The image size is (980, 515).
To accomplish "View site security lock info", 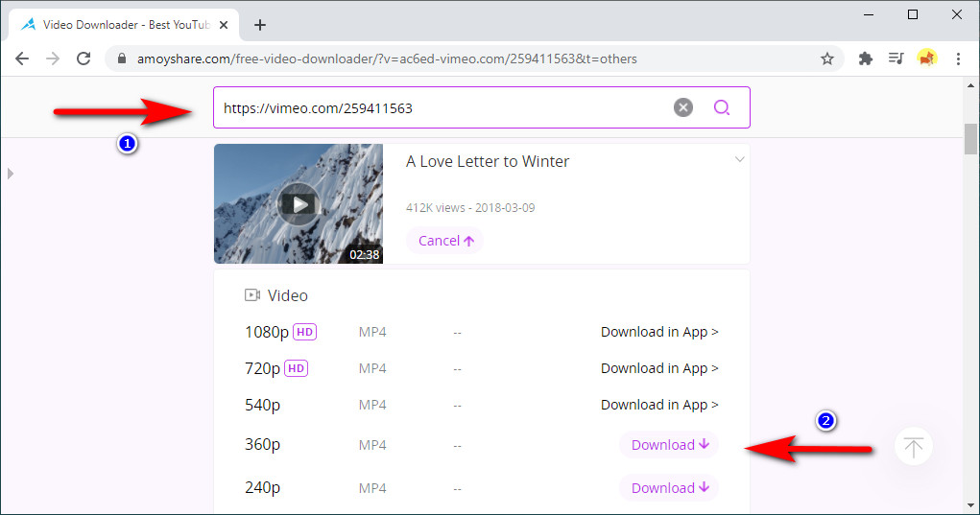I will [x=122, y=59].
